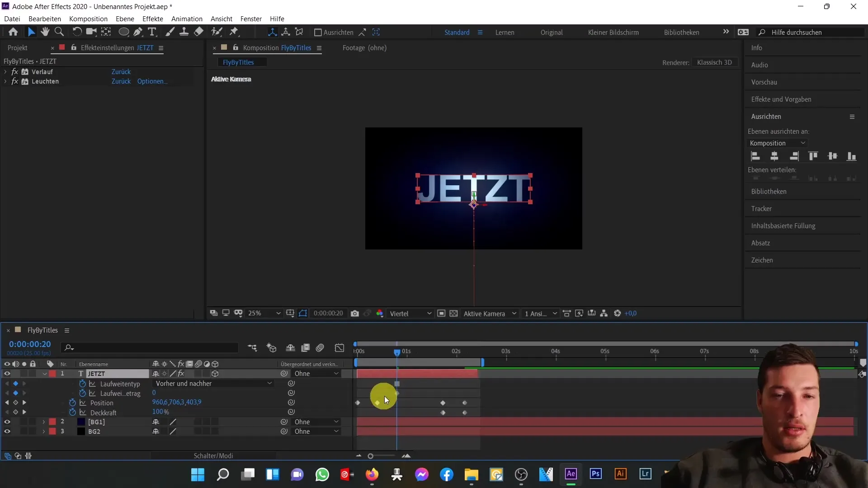Expand the [BG1] layer properties
The image size is (868, 488).
click(x=43, y=422)
